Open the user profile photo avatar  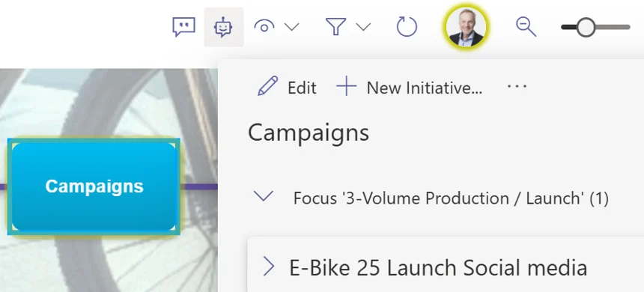pyautogui.click(x=466, y=27)
